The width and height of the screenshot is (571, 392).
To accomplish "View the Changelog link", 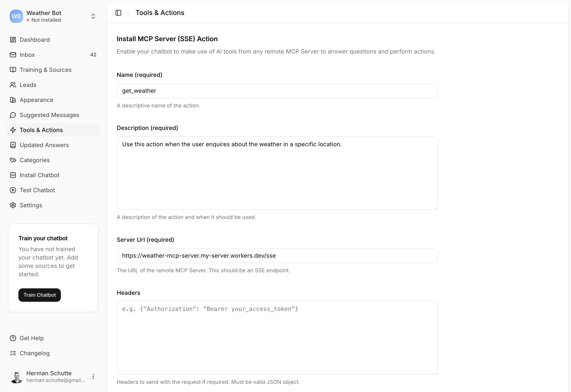I will (35, 353).
